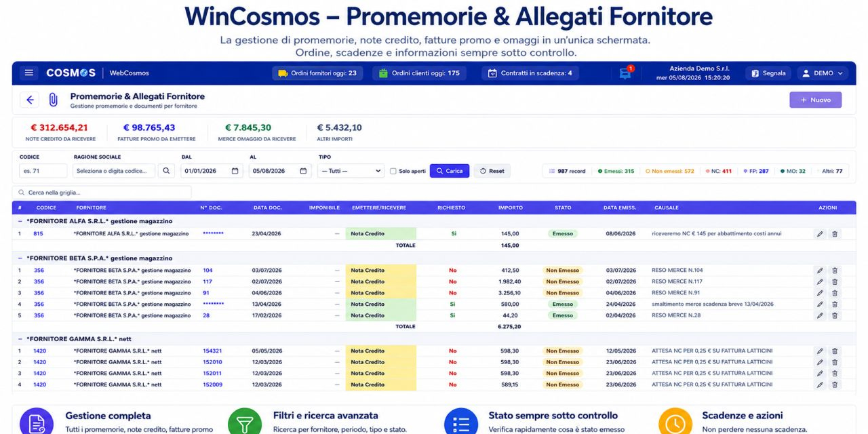Open the Tipo dropdown

coord(351,171)
